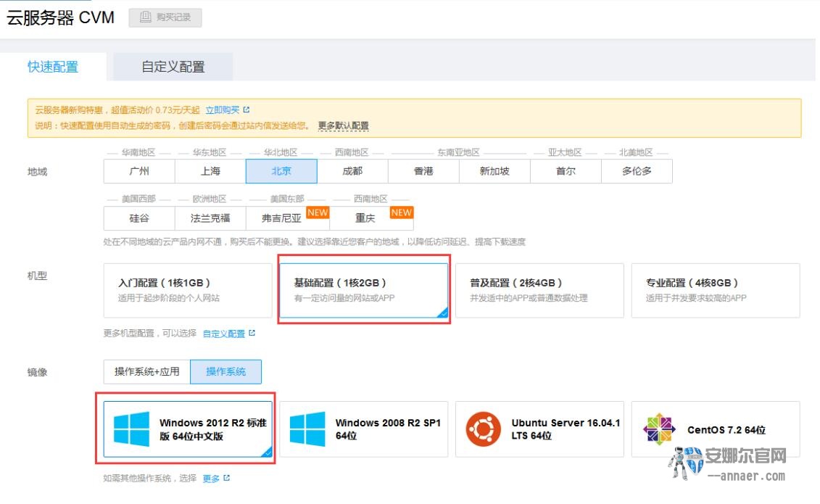Image resolution: width=820 pixels, height=504 pixels.
Task: Switch image tab to 操作系统
Action: tap(226, 372)
